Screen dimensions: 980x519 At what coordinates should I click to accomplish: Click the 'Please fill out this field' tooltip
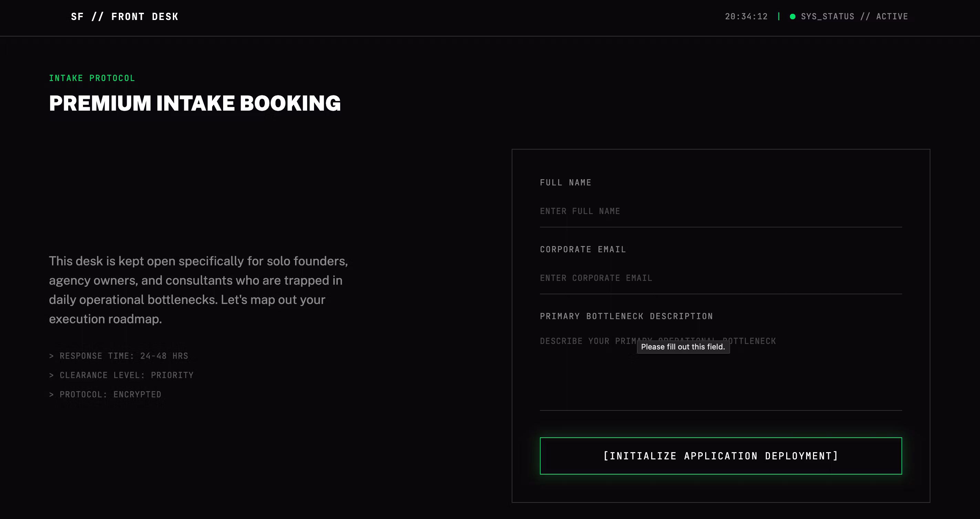(683, 347)
